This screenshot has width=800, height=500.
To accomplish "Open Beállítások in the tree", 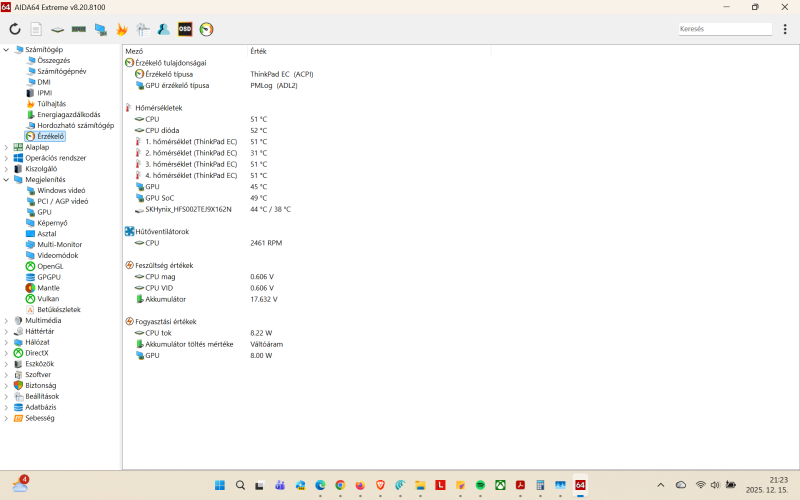I will click(42, 396).
